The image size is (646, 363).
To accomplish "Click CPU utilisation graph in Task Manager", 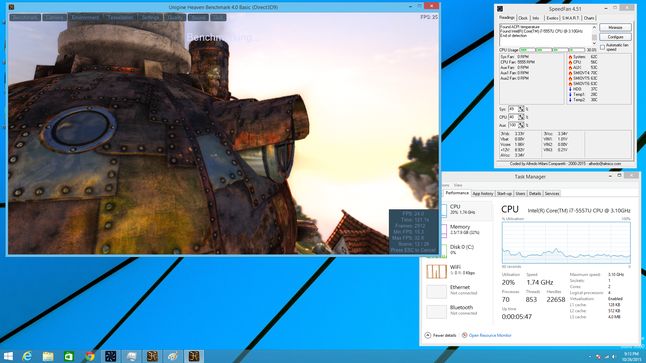I will (x=566, y=243).
